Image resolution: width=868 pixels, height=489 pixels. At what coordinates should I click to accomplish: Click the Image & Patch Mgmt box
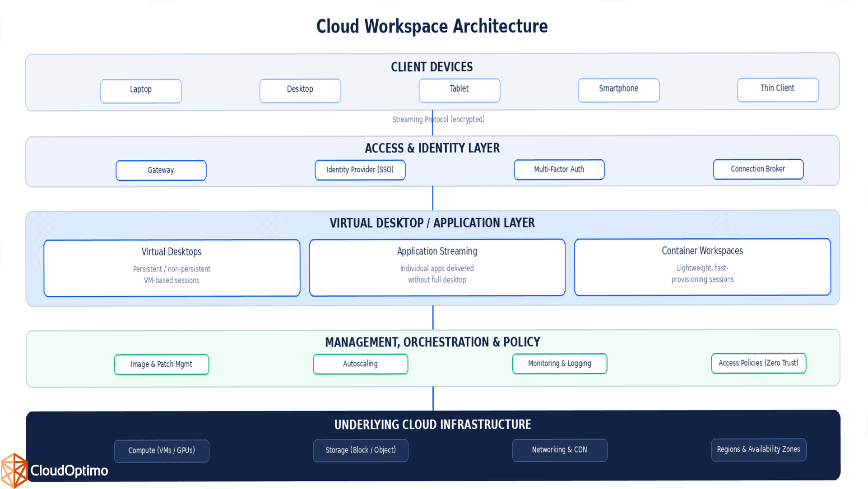pyautogui.click(x=162, y=364)
